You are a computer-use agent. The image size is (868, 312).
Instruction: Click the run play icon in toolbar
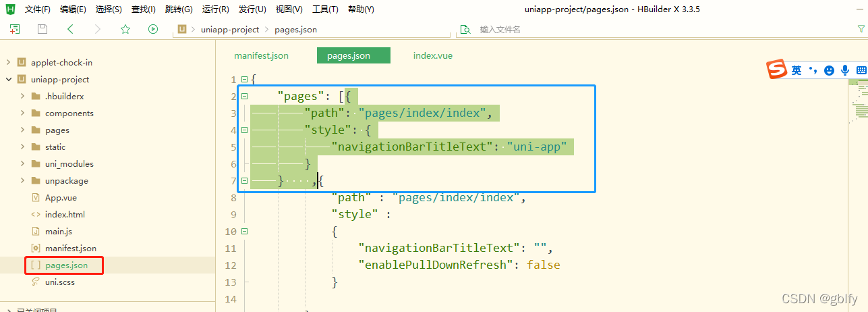pyautogui.click(x=153, y=29)
